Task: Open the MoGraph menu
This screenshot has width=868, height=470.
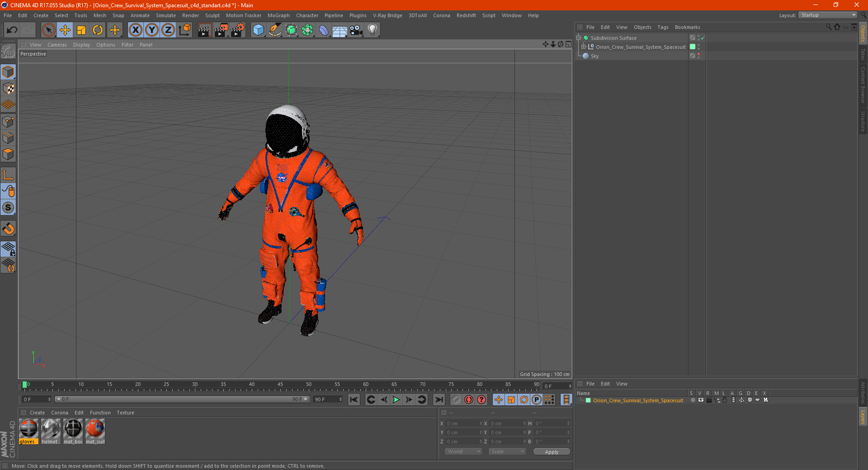Action: pos(278,15)
